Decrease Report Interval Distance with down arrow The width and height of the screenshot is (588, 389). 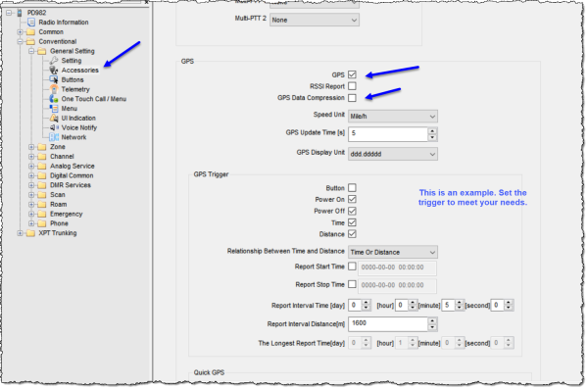(432, 327)
